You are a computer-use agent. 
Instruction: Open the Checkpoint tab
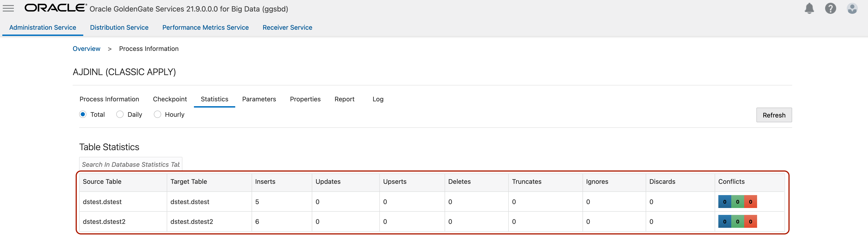tap(170, 99)
